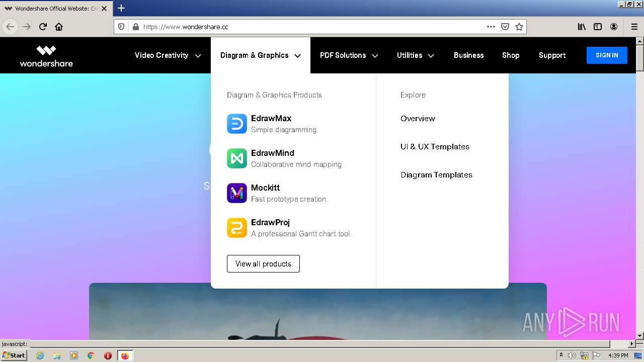Open the Mockitt product icon

pos(237,193)
